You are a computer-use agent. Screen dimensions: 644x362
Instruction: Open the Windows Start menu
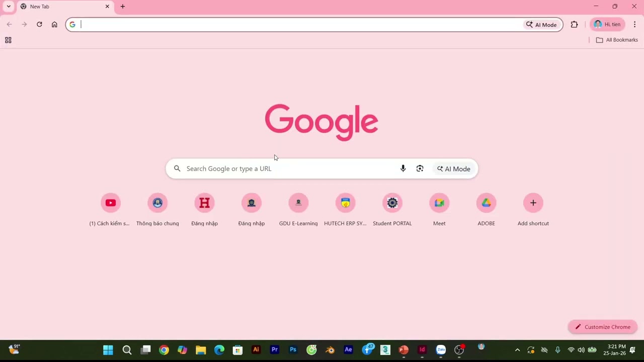(x=108, y=350)
